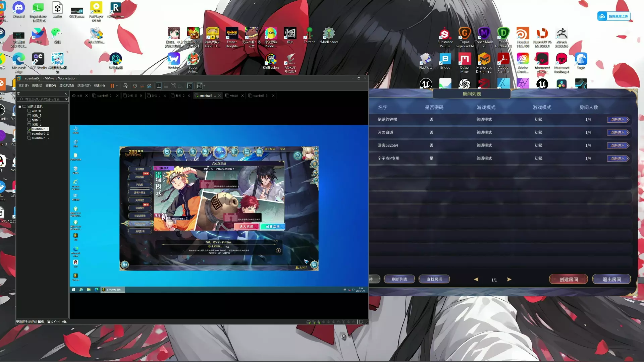
Task: Collapse the 我的计算机 tree node
Action: point(20,107)
